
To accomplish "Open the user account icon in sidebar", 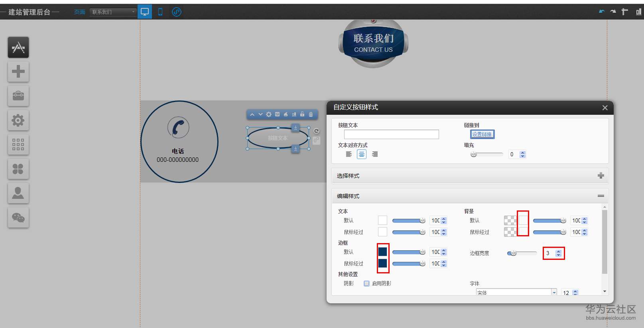I will click(18, 193).
